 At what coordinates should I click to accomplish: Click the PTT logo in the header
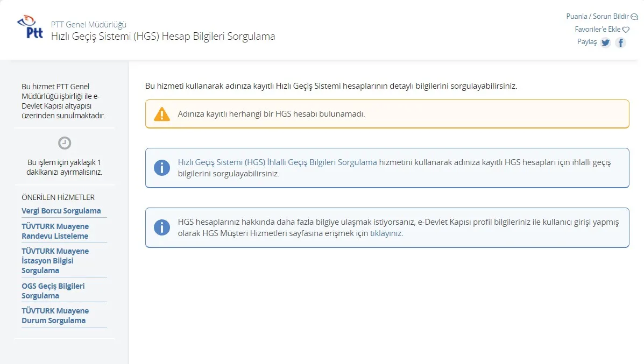point(30,27)
